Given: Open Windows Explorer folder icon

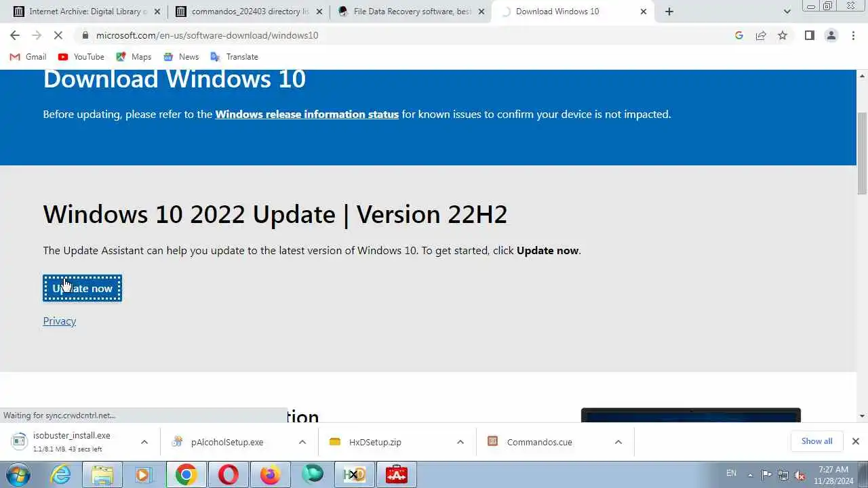Looking at the screenshot, I should 102,475.
